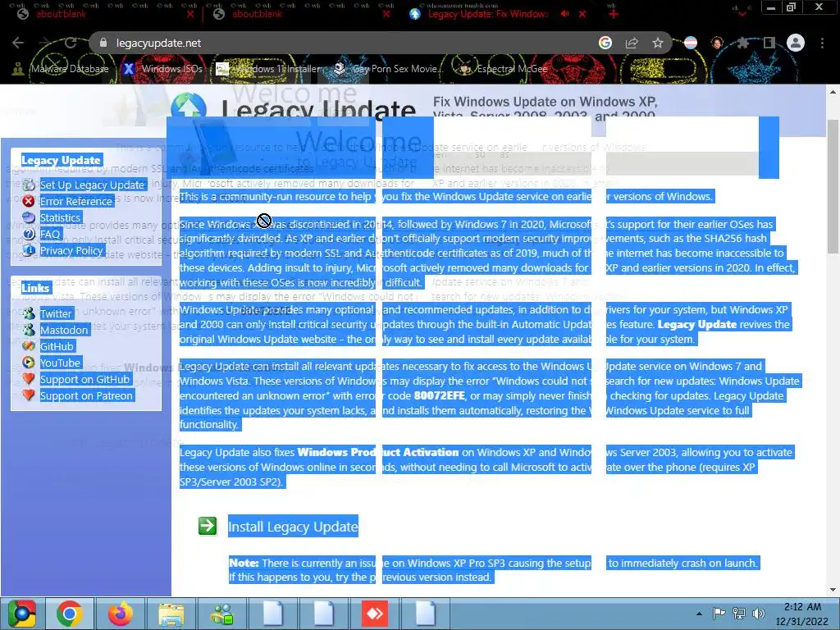Viewport: 840px width, 630px height.
Task: Click the page scrollbar up arrow
Action: 833,92
